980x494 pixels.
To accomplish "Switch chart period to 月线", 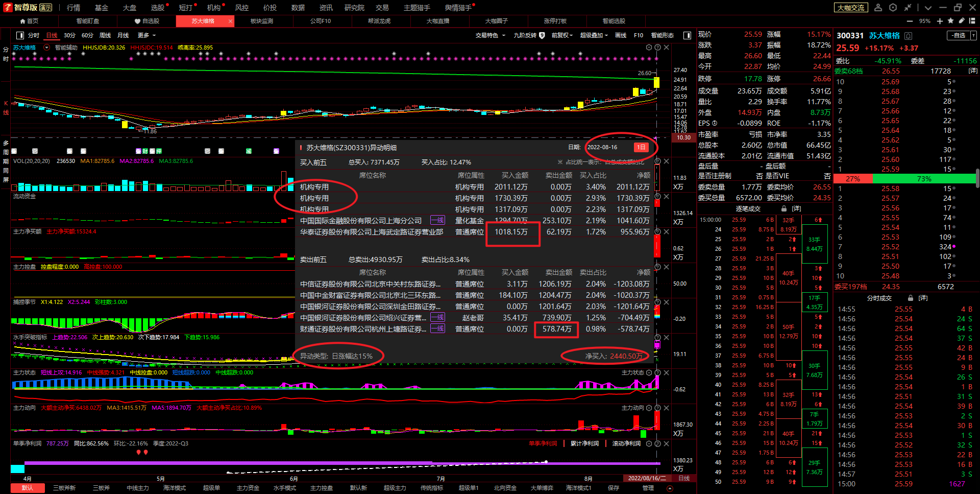I will (x=123, y=35).
